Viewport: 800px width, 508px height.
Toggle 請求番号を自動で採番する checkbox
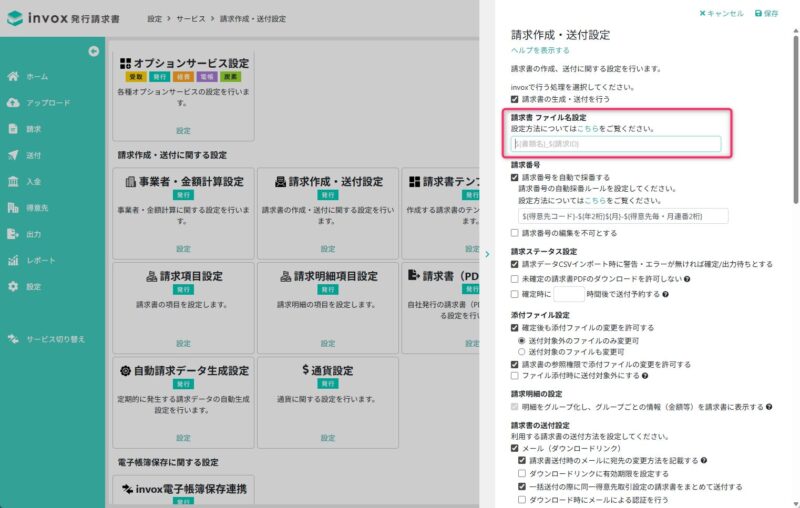[514, 177]
